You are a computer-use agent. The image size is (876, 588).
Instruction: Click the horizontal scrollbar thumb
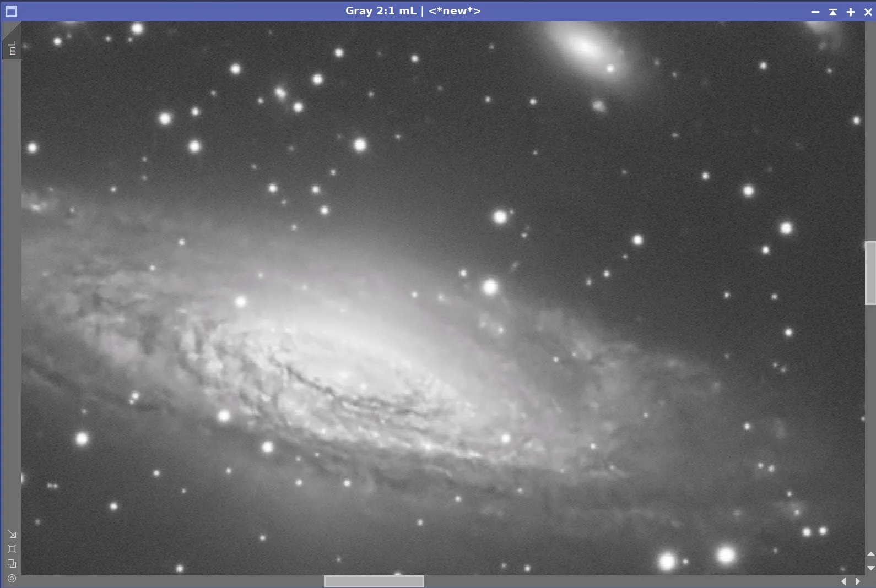tap(374, 581)
